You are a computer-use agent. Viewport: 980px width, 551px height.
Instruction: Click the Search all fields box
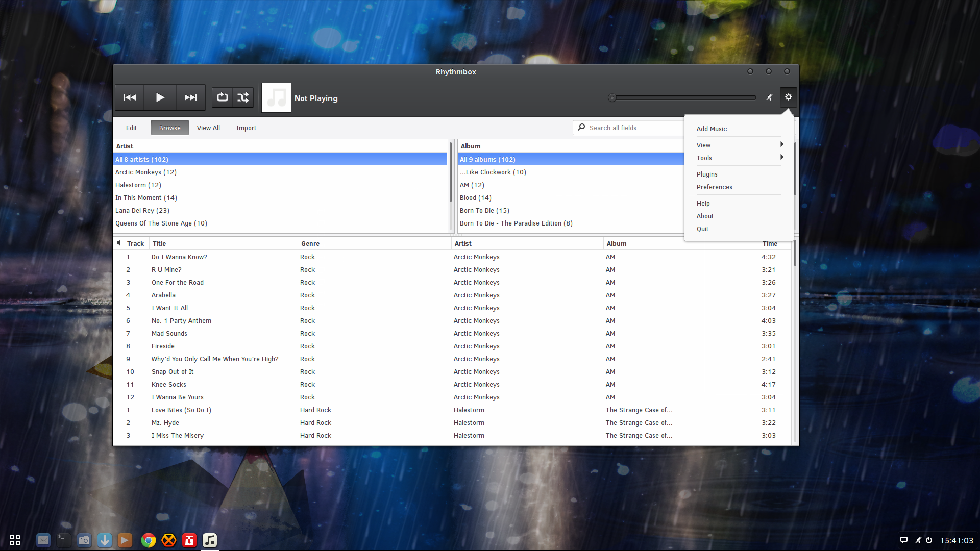pos(629,128)
